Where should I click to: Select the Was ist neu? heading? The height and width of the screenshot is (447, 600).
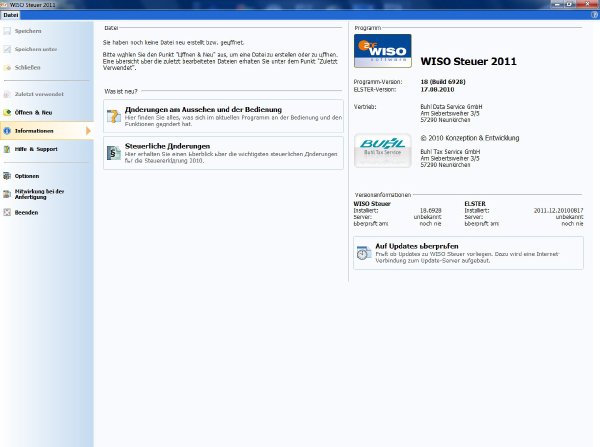121,91
